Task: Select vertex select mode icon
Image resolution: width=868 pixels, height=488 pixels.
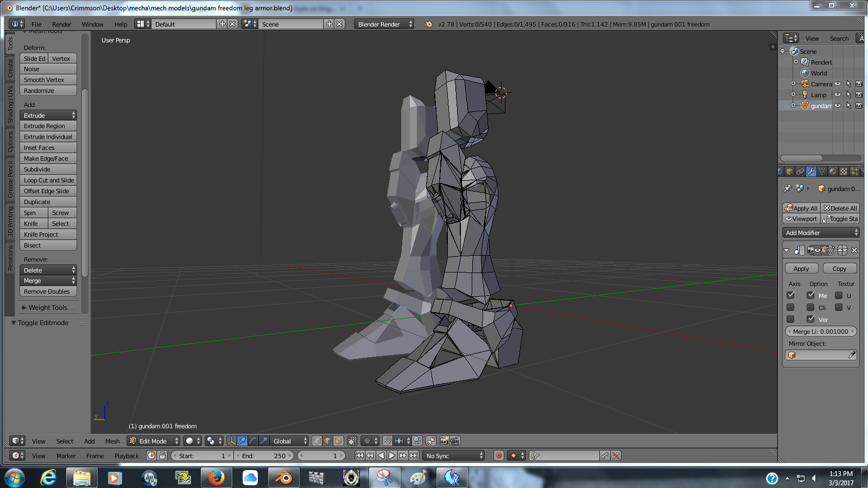Action: click(318, 441)
